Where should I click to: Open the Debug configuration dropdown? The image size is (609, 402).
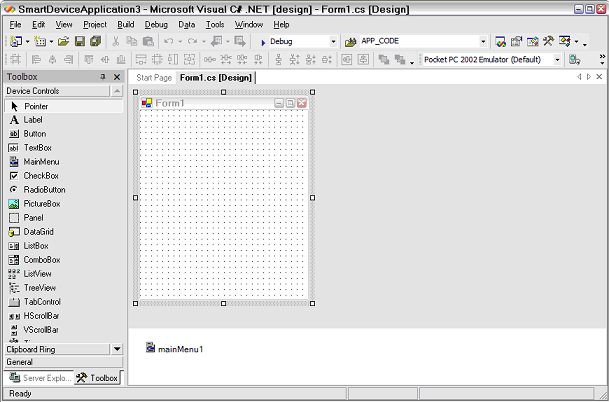pyautogui.click(x=333, y=42)
